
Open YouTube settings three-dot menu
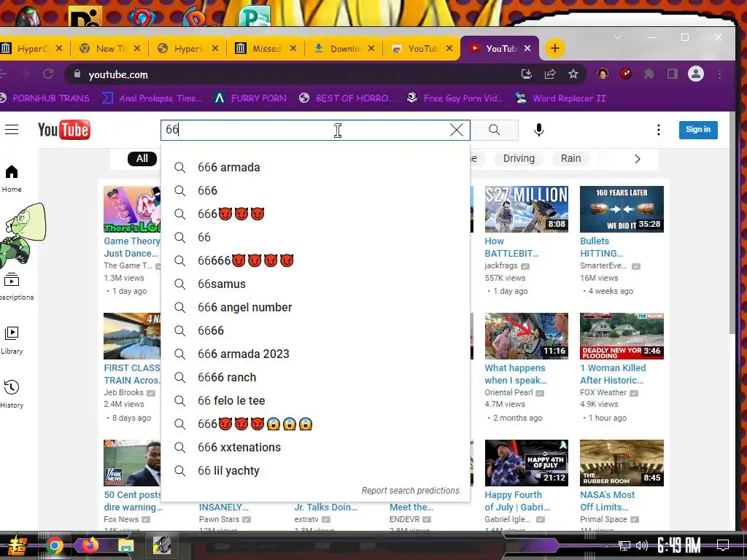(659, 130)
